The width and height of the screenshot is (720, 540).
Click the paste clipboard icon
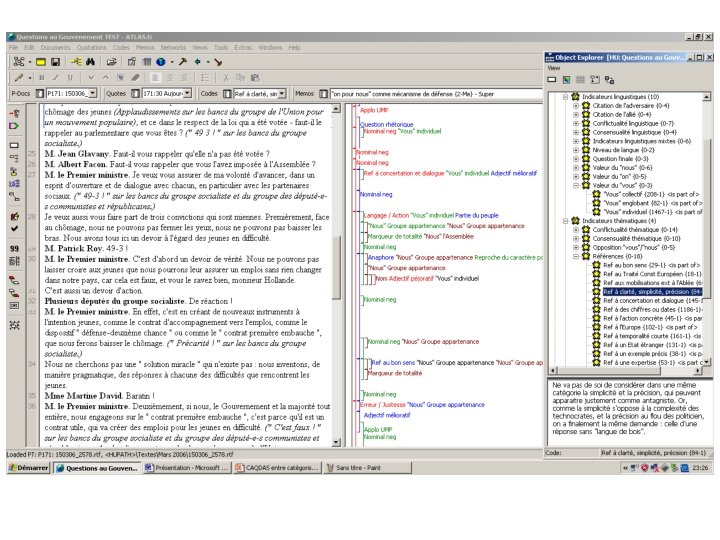(x=255, y=77)
